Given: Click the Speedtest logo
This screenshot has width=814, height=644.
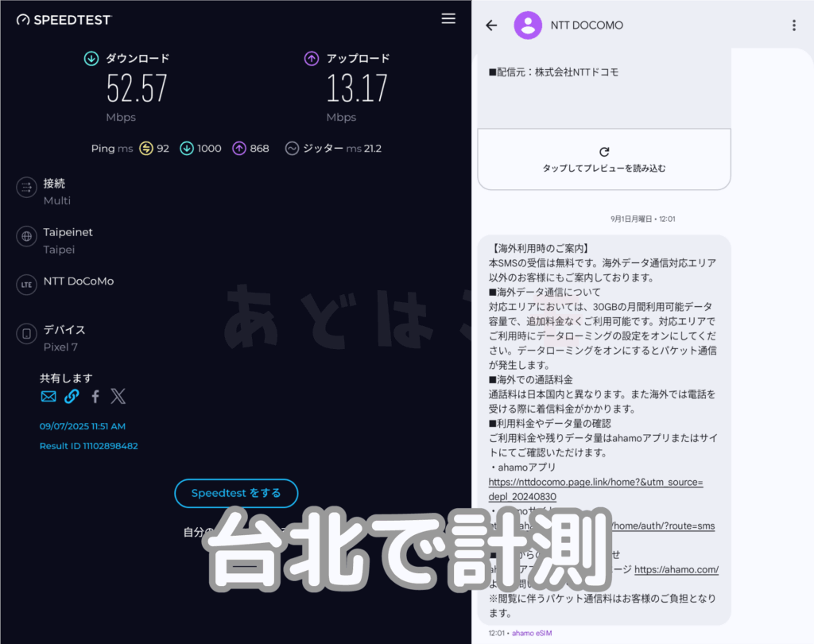Looking at the screenshot, I should 64,20.
